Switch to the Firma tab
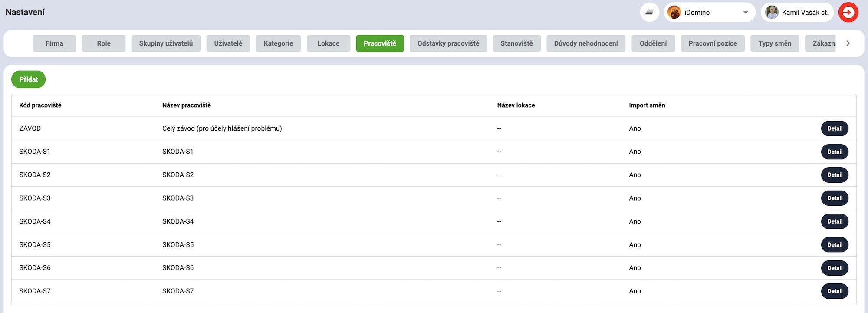This screenshot has height=313, width=868. pyautogui.click(x=54, y=43)
